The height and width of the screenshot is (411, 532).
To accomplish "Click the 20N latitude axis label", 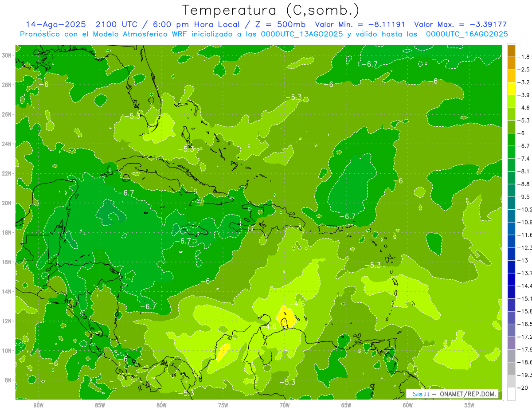I will click(7, 203).
